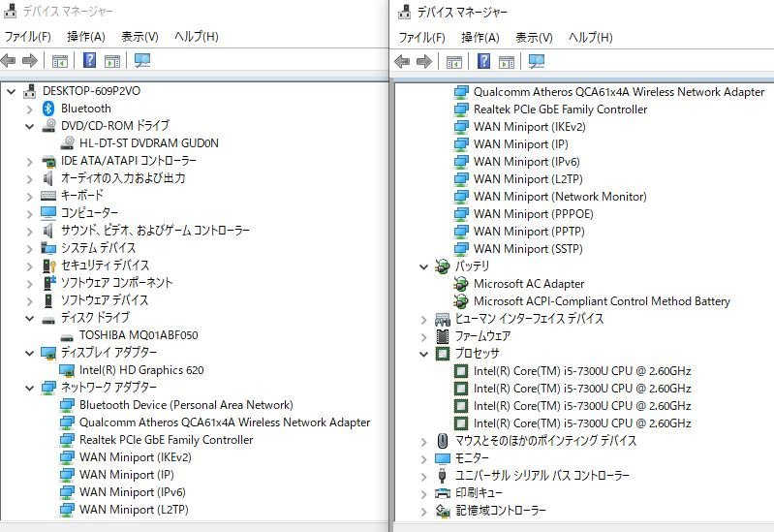The height and width of the screenshot is (532, 774).
Task: Select オーディオの入力および出力 category
Action: (123, 178)
